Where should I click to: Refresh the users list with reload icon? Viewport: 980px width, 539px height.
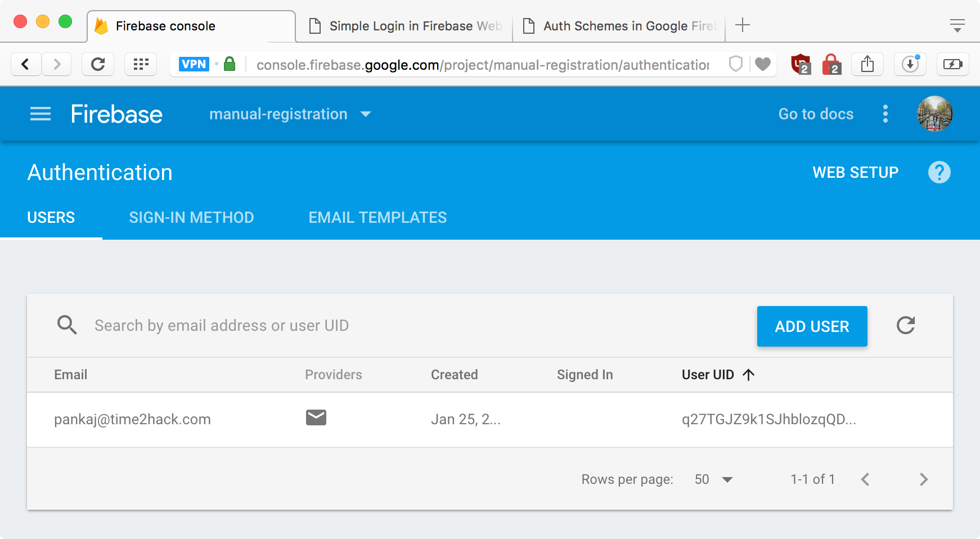(906, 325)
